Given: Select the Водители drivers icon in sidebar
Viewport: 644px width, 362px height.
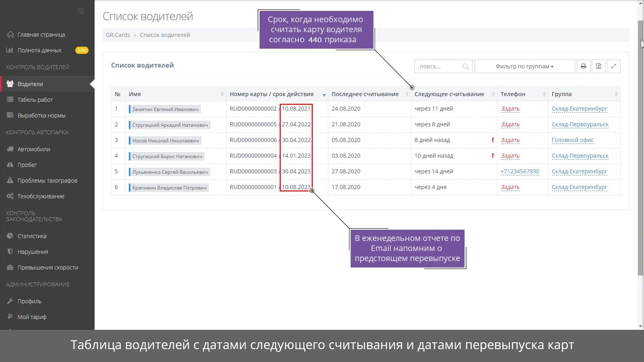Looking at the screenshot, I should click(x=10, y=84).
